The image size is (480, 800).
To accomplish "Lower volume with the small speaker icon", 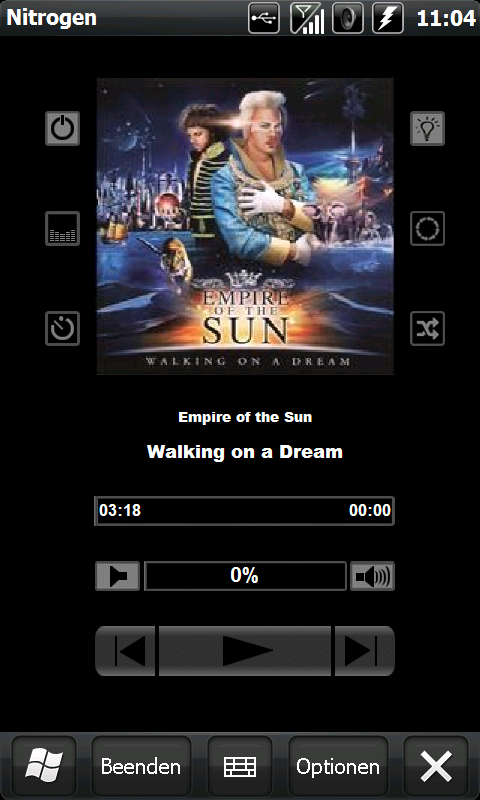I will (x=117, y=577).
